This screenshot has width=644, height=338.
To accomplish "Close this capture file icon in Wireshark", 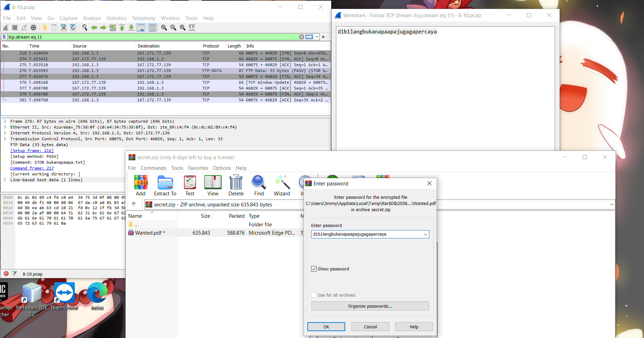I will [63, 28].
